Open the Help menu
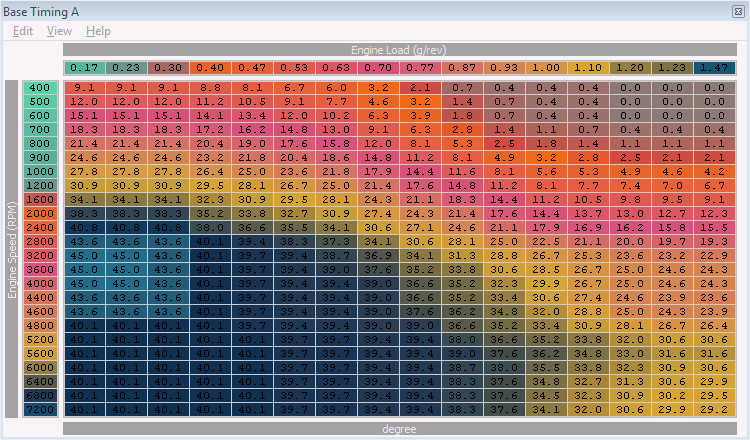The height and width of the screenshot is (440, 750). pos(98,31)
